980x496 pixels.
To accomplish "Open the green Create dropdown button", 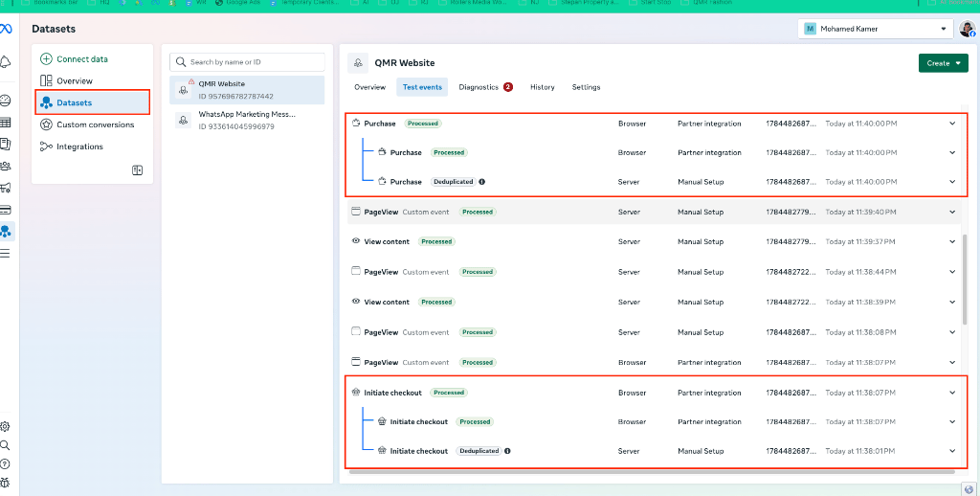I will 943,63.
